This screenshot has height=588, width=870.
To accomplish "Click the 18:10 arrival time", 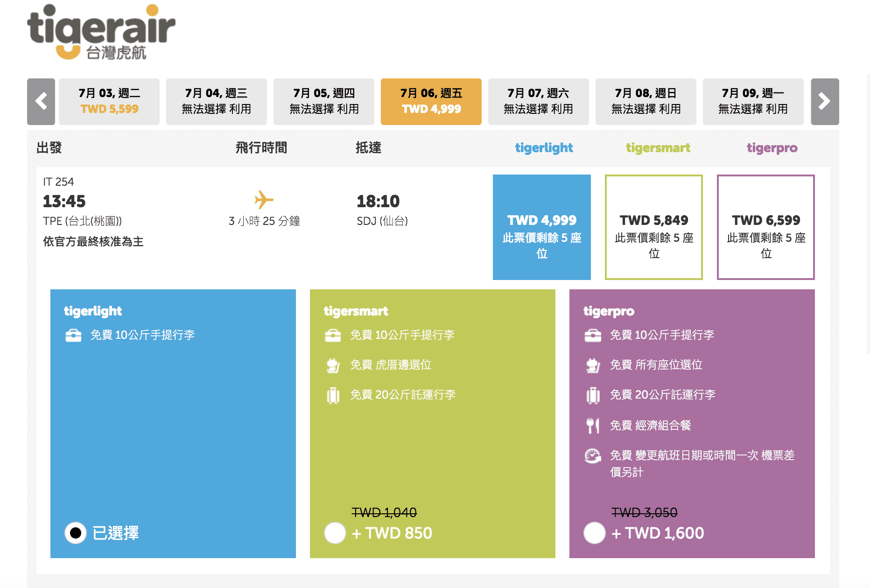I will tap(378, 201).
